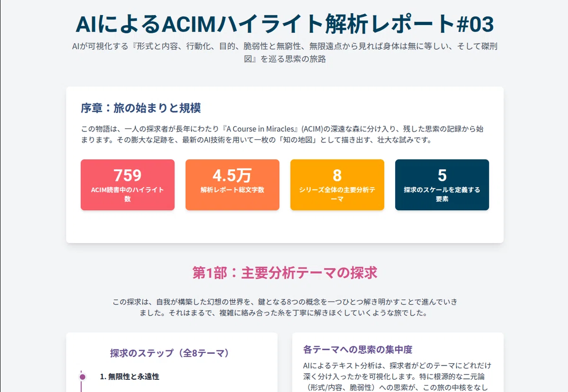568x392 pixels.
Task: Click the timeline dot beside 無限性と永遠性
Action: point(83,377)
